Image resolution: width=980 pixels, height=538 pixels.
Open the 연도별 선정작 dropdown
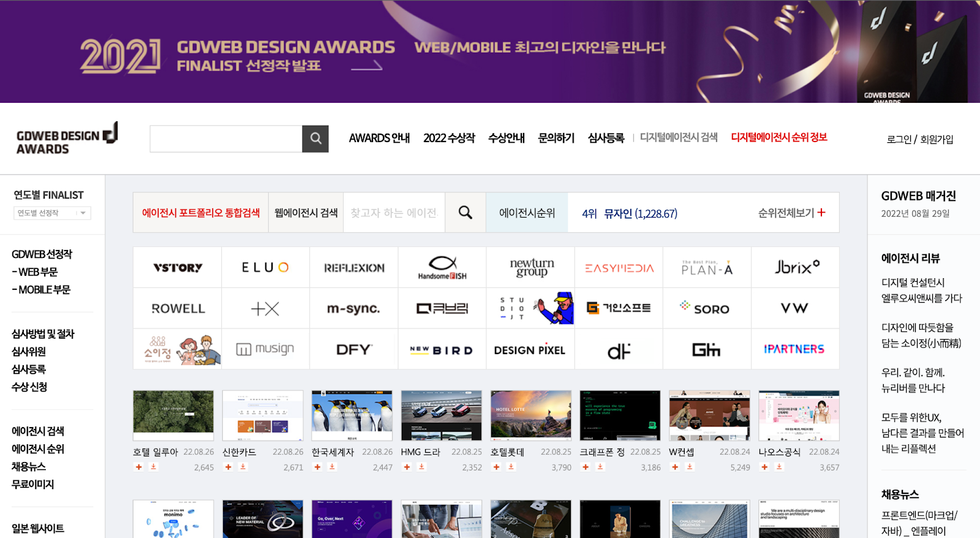(52, 213)
